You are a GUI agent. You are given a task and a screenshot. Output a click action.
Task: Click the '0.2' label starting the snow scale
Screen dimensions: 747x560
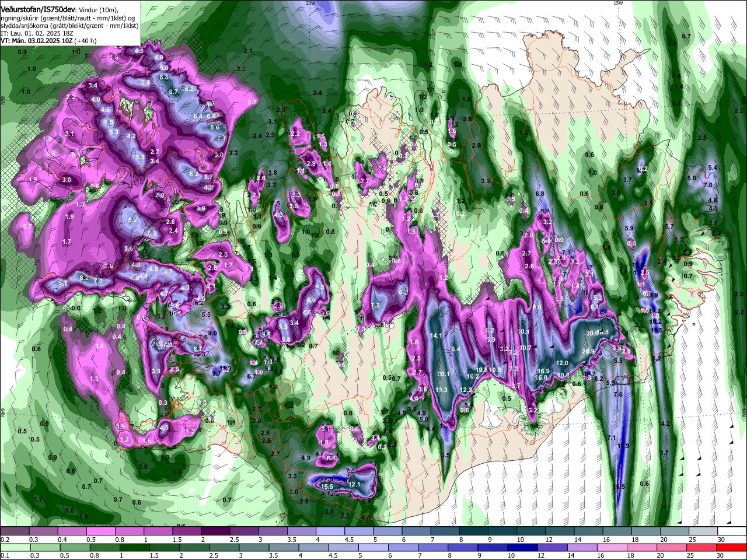5,539
